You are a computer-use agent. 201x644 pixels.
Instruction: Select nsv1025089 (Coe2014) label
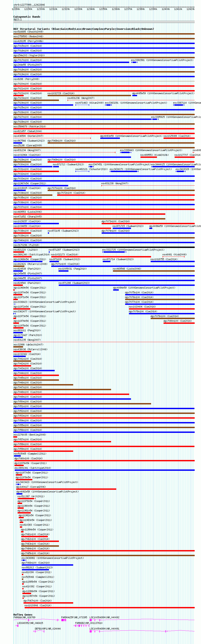[x=177, y=136]
